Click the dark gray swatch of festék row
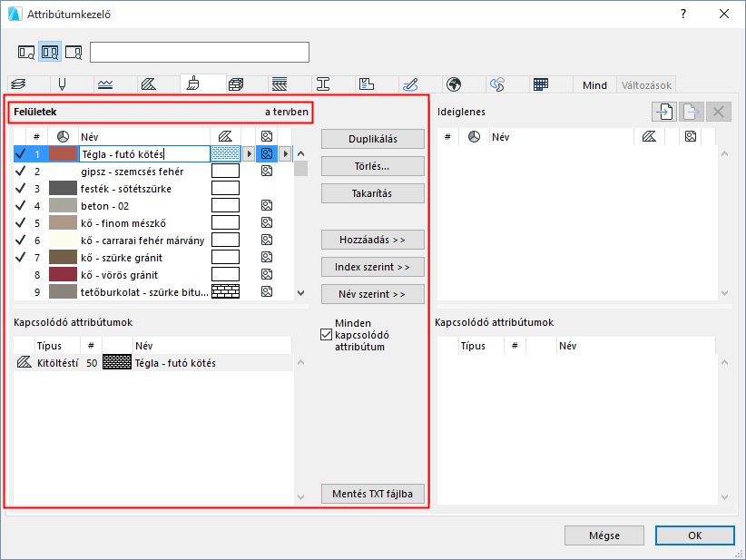 [x=63, y=189]
